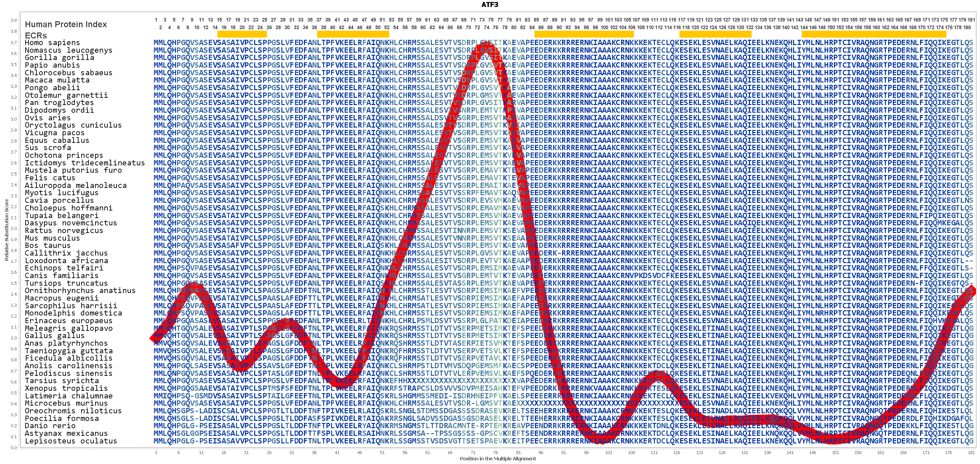Select the Xenopus tropicalis species label
The image size is (980, 464).
pyautogui.click(x=66, y=388)
